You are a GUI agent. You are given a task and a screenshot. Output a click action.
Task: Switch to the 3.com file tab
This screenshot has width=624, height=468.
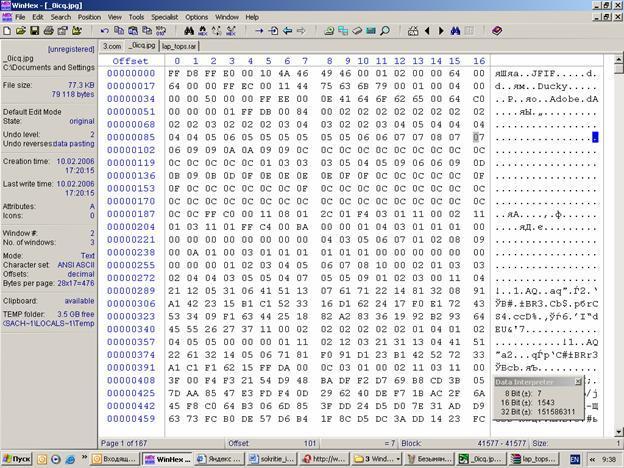pyautogui.click(x=111, y=46)
